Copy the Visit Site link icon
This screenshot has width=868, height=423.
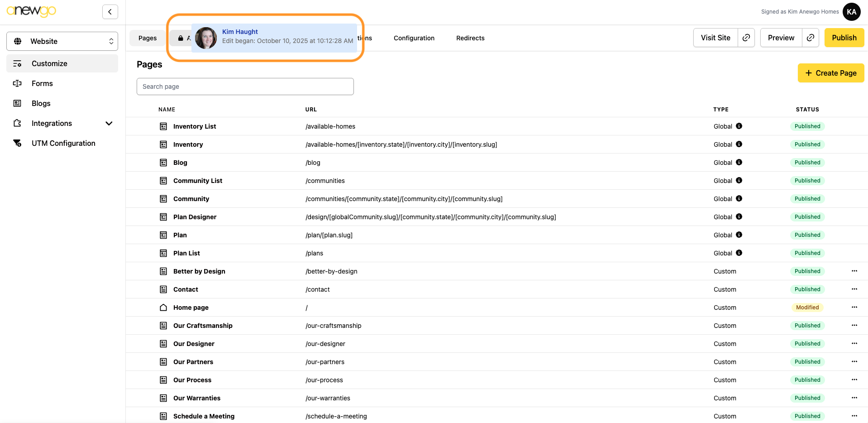746,38
